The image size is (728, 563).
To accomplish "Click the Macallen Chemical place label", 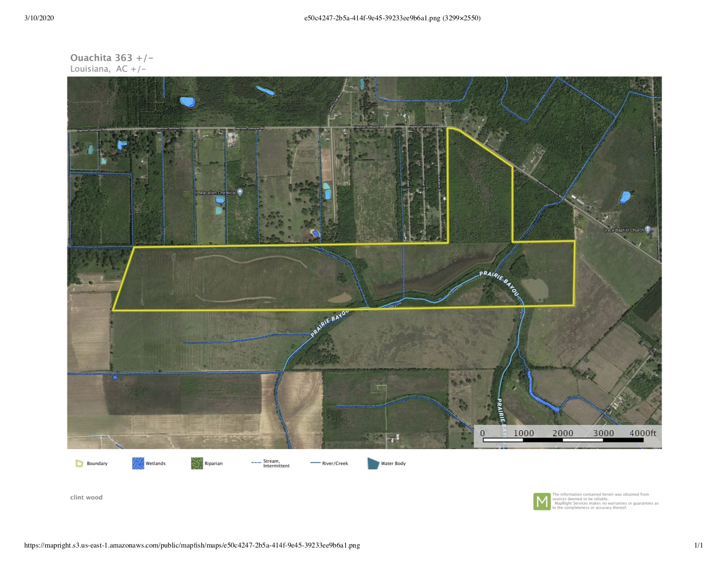I will point(217,193).
